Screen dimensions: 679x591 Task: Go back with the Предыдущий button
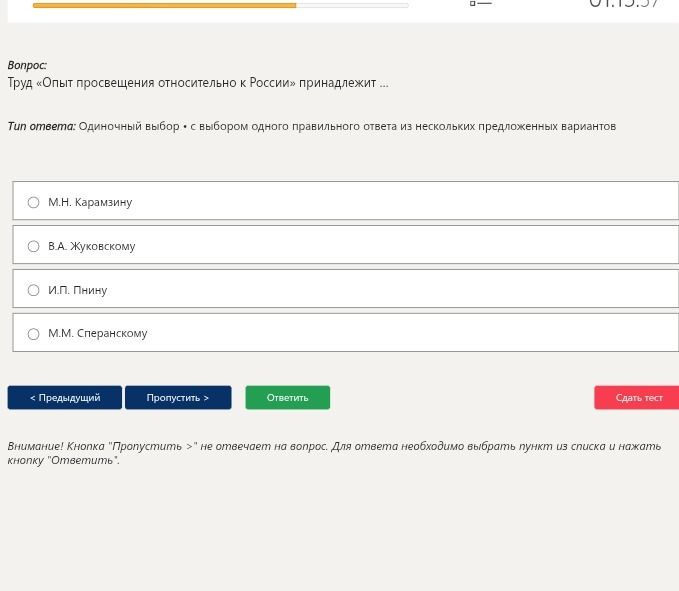[x=65, y=397]
